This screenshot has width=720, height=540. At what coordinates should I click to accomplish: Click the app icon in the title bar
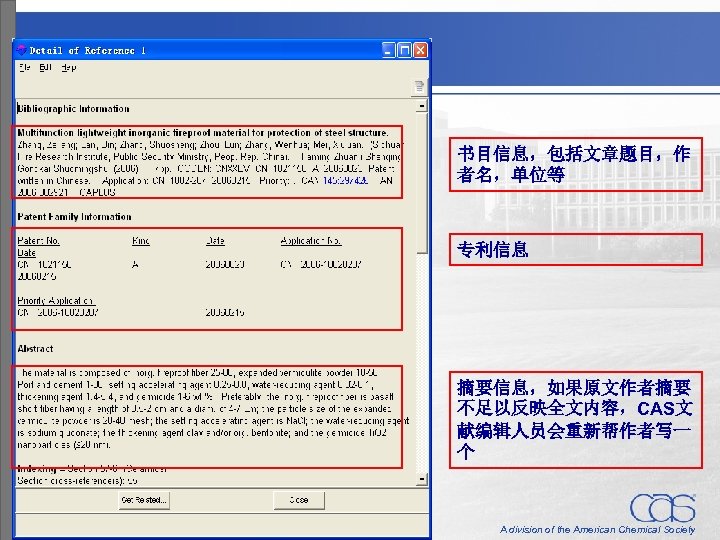pyautogui.click(x=21, y=50)
